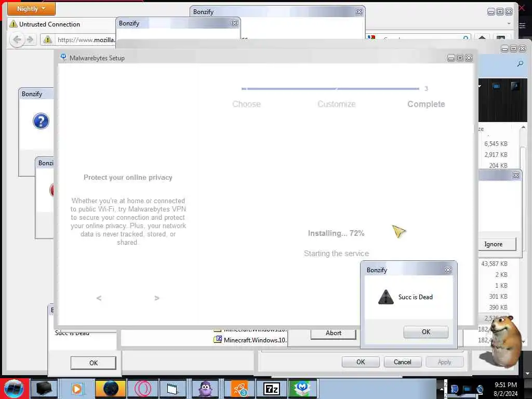The height and width of the screenshot is (399, 532).
Task: Open the black folder taskbar icon
Action: point(44,389)
